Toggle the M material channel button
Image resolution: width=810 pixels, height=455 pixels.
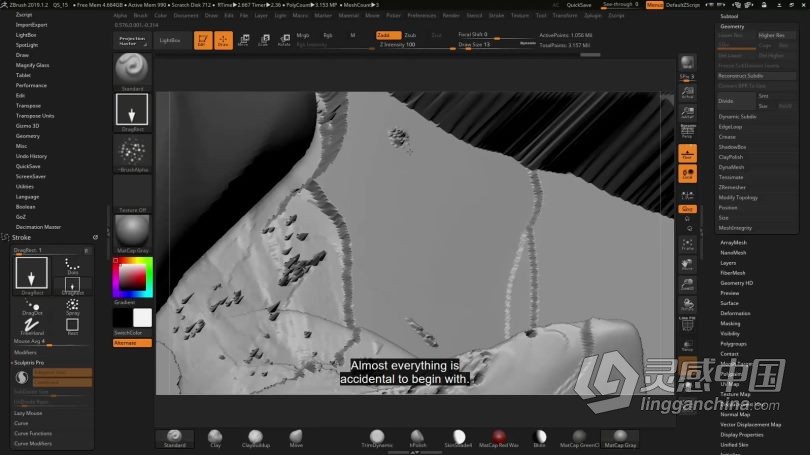click(353, 35)
